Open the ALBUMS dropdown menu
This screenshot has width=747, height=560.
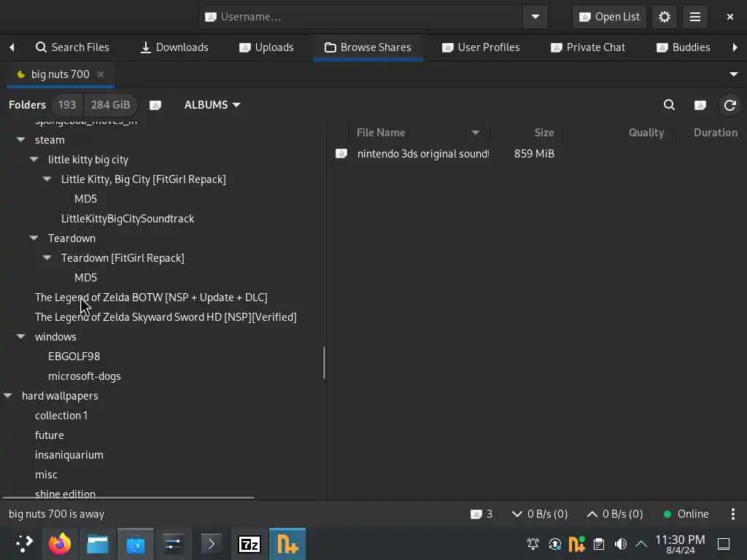(212, 105)
